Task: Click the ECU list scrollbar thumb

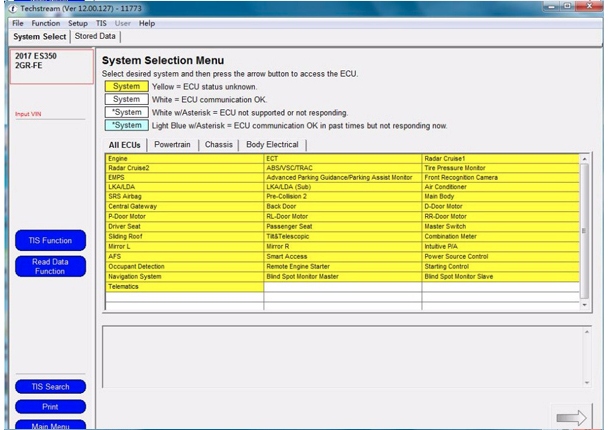Action: coord(584,231)
